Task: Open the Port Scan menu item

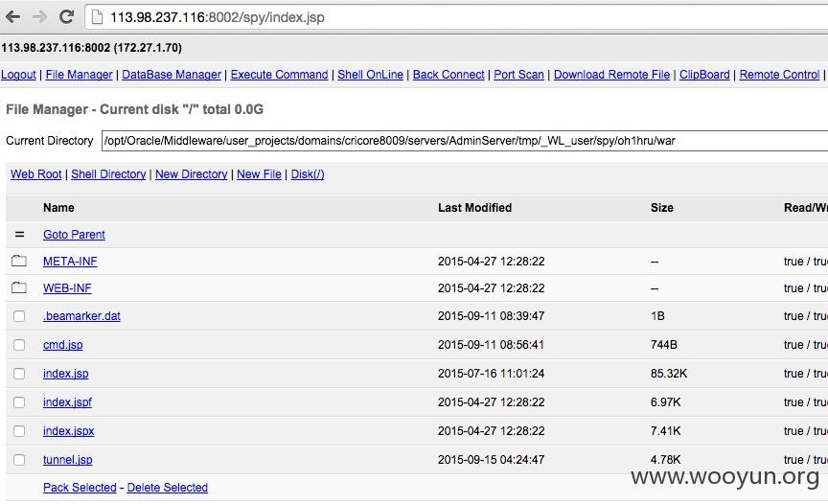Action: (518, 75)
